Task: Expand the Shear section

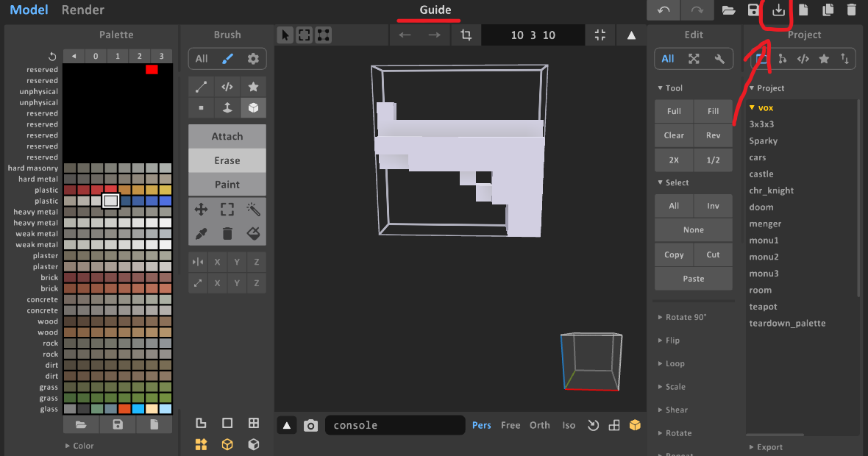Action: pyautogui.click(x=672, y=410)
